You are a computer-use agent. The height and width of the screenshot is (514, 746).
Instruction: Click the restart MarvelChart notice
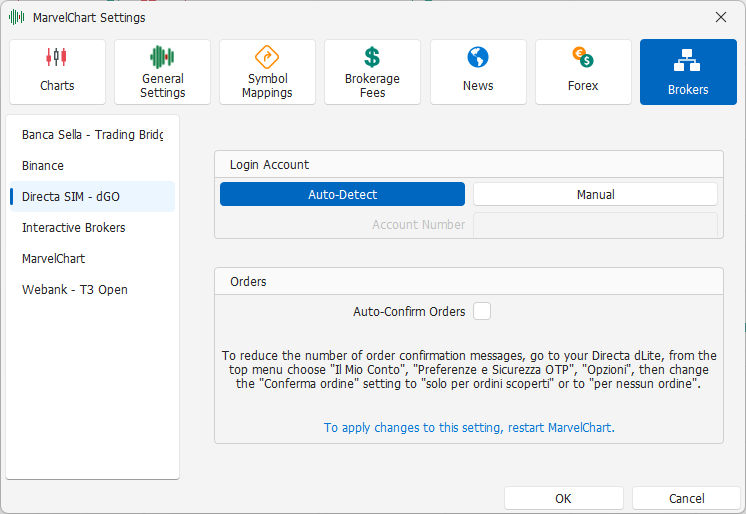click(x=469, y=427)
